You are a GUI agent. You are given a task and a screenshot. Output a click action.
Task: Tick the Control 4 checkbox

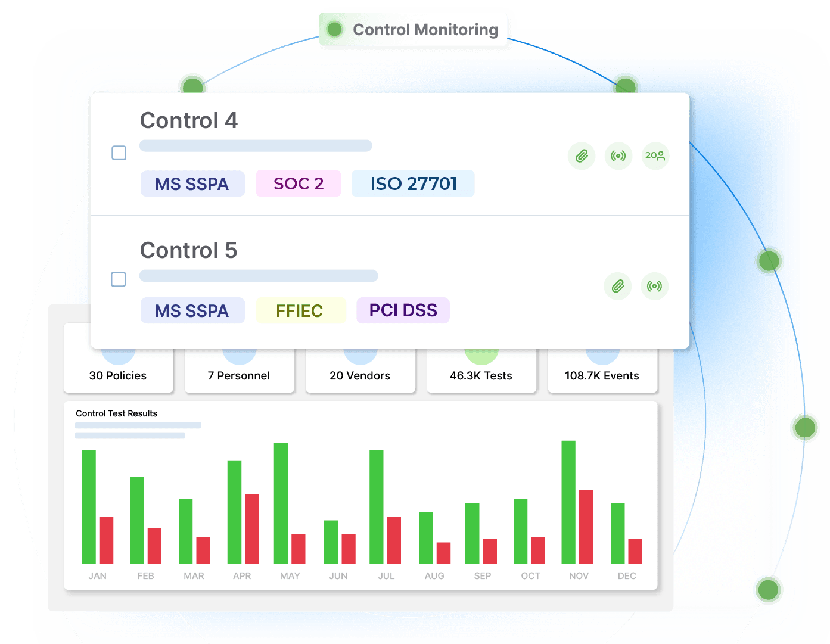119,153
